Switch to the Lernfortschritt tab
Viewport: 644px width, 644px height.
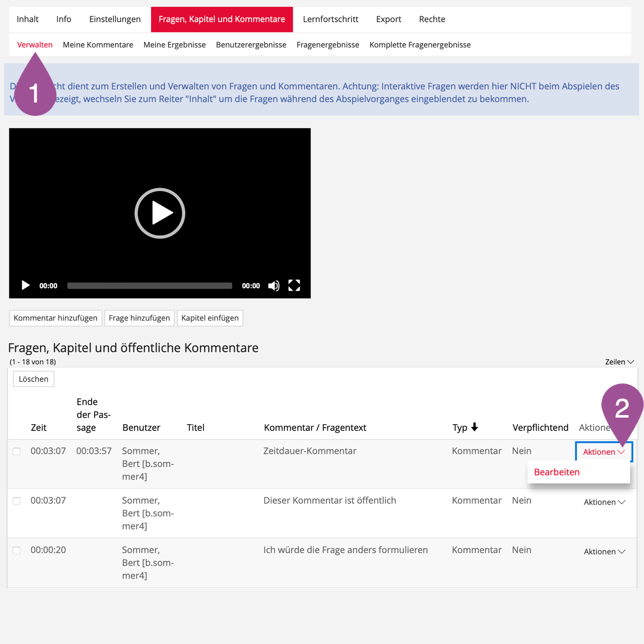click(330, 19)
